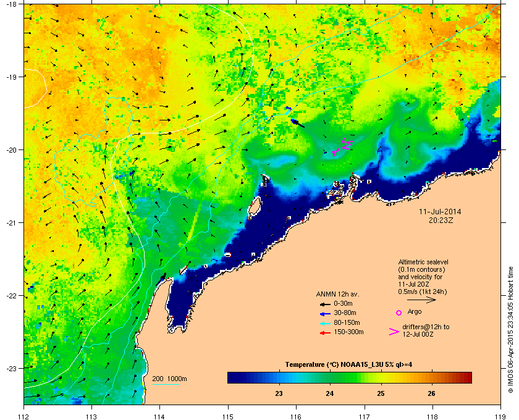Click the drifters@12h to 12-Jul 00Z label
This screenshot has height=420, width=519.
pyautogui.click(x=426, y=330)
